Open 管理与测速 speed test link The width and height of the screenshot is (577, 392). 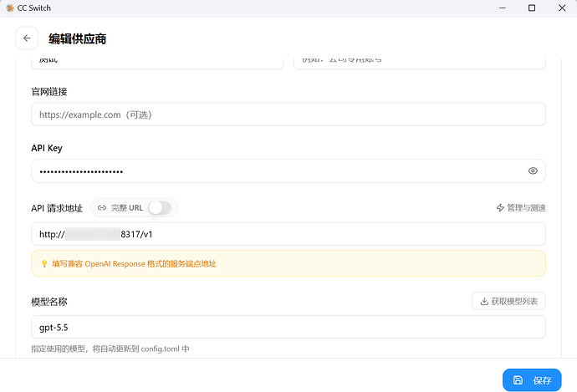(521, 208)
